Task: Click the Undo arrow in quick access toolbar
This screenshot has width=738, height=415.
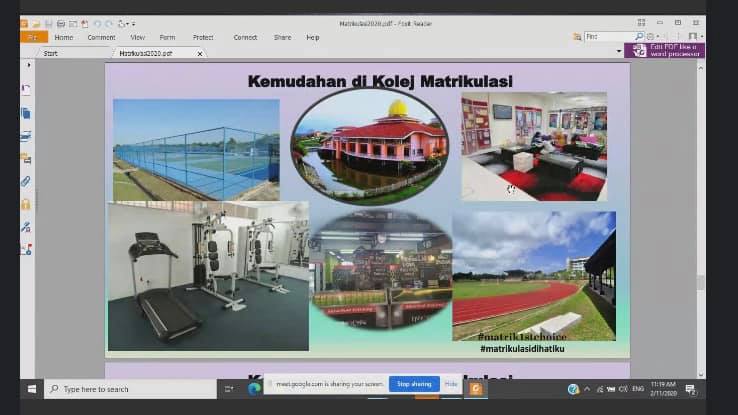Action: 97,24
